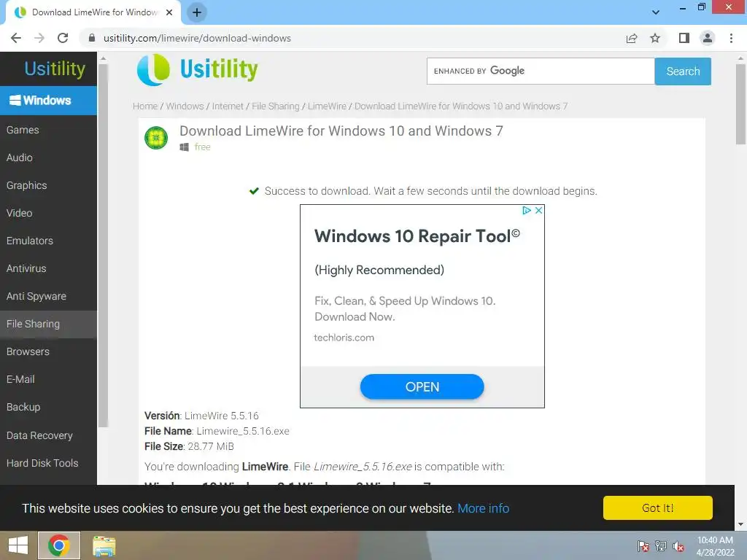
Task: Share this page using the share icon
Action: pos(632,38)
